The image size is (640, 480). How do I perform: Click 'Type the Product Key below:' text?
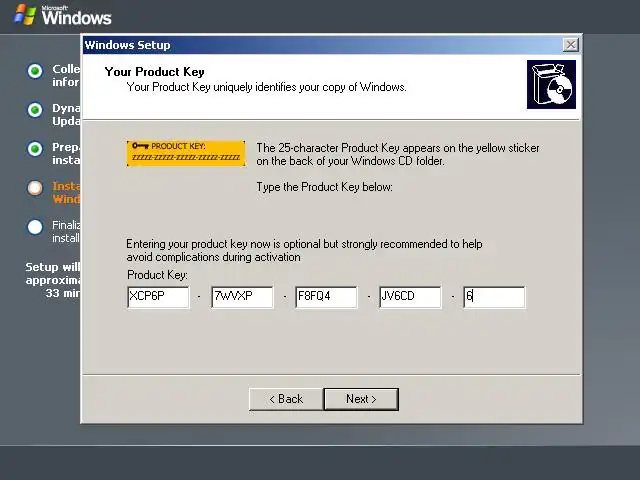[x=324, y=187]
